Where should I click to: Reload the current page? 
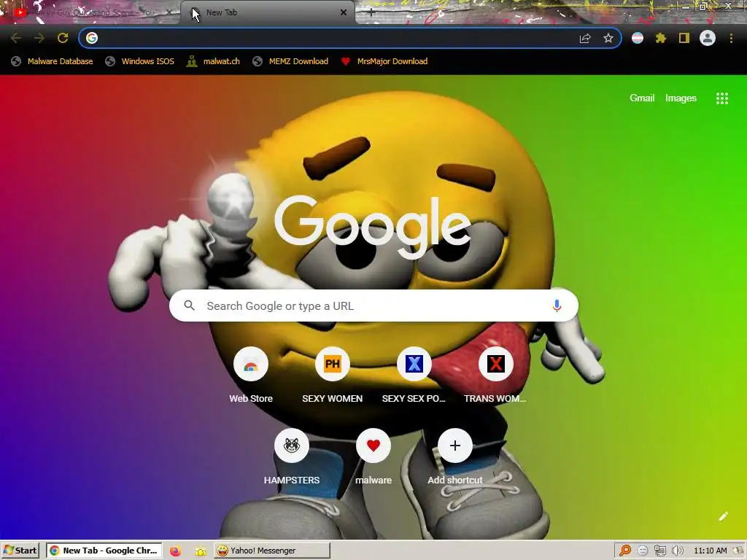(x=63, y=38)
